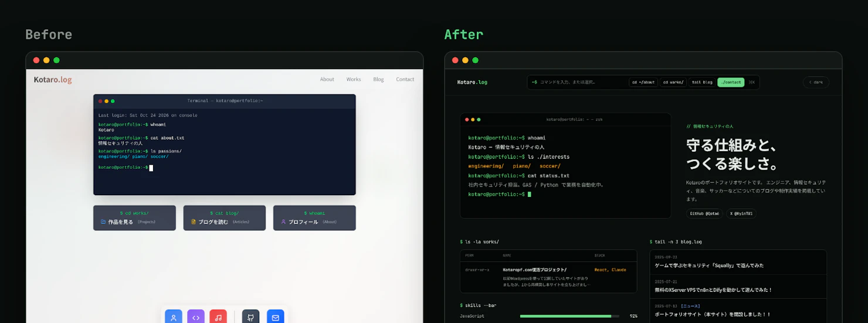
Task: Open blog post ゲームで学ぶセキュリティ「Squally」
Action: pyautogui.click(x=738, y=261)
